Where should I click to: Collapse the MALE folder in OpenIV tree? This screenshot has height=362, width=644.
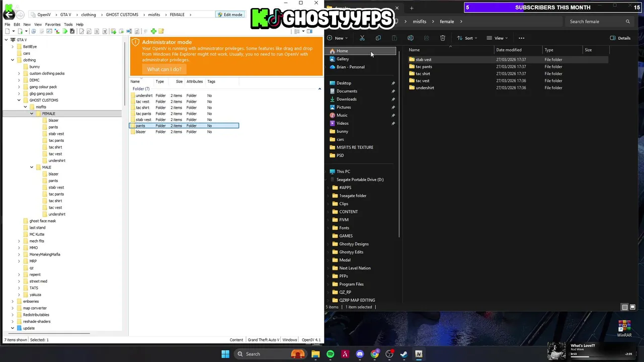click(x=32, y=167)
